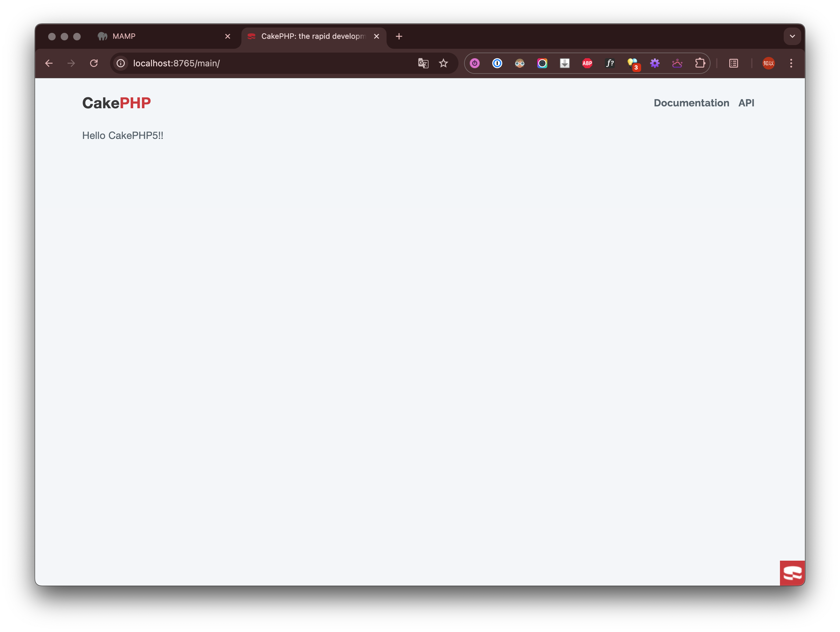Screen dimensions: 840x632
Task: Click the 1Password extension icon
Action: 497,64
